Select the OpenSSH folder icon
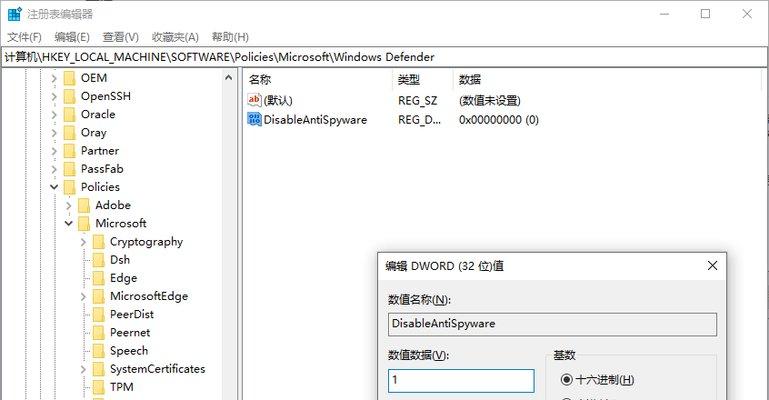This screenshot has width=769, height=400. [70, 97]
